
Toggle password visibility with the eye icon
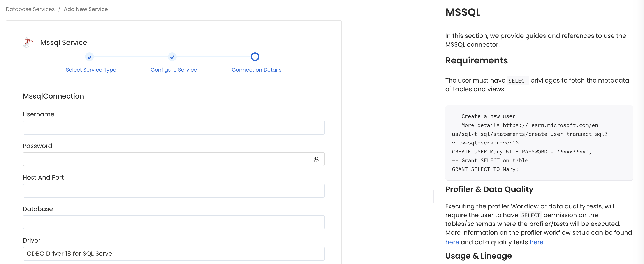tap(316, 159)
